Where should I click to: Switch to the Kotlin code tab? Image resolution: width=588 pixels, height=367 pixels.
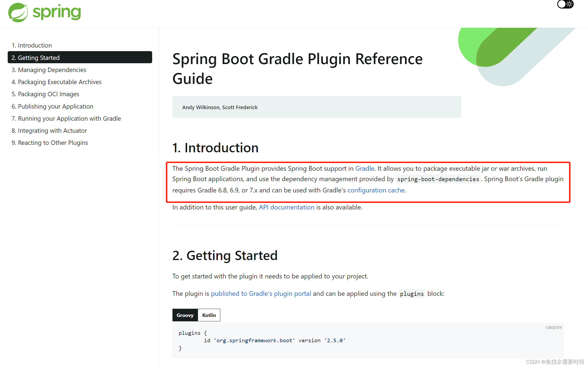pos(209,315)
